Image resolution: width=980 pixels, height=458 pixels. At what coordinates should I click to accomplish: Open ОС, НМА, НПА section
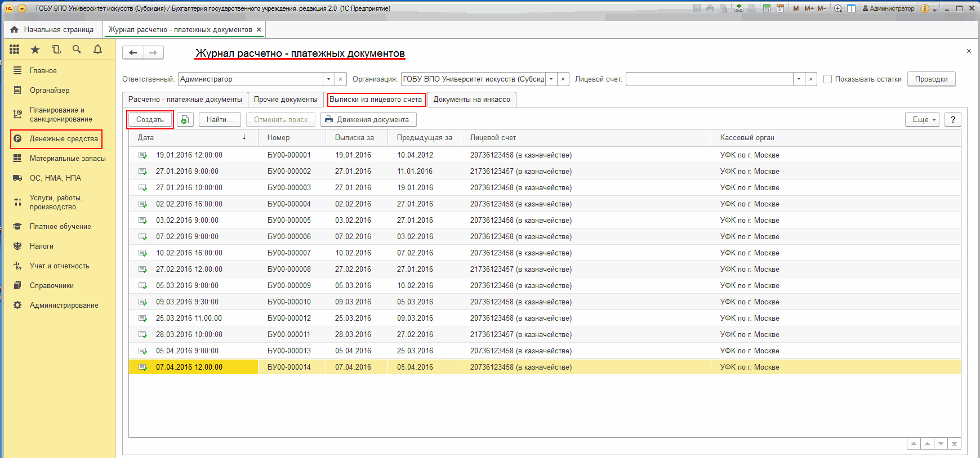pos(55,178)
